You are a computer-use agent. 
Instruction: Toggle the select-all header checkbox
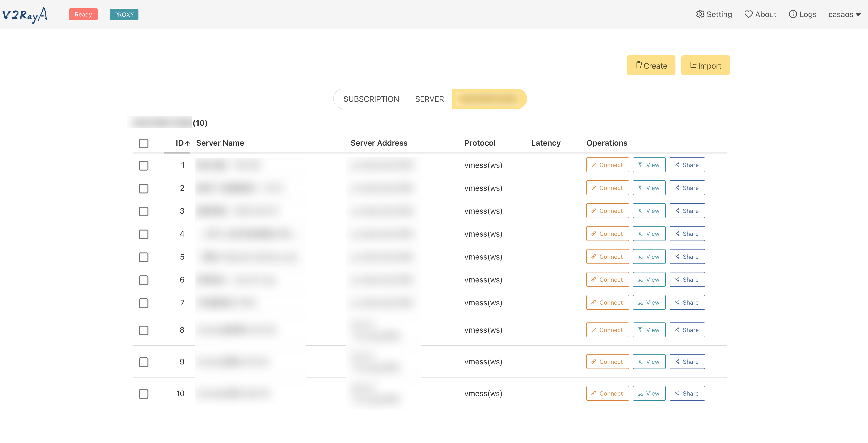tap(144, 143)
